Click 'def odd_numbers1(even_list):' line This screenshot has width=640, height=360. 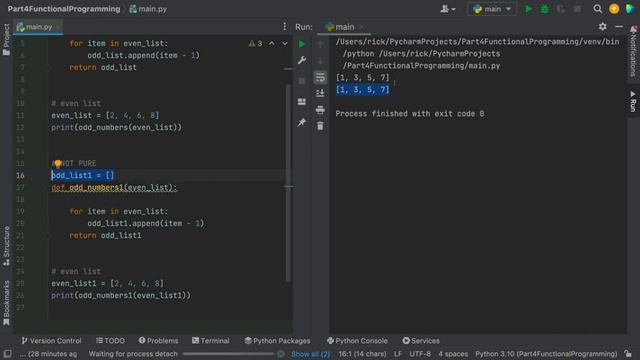[x=114, y=187]
